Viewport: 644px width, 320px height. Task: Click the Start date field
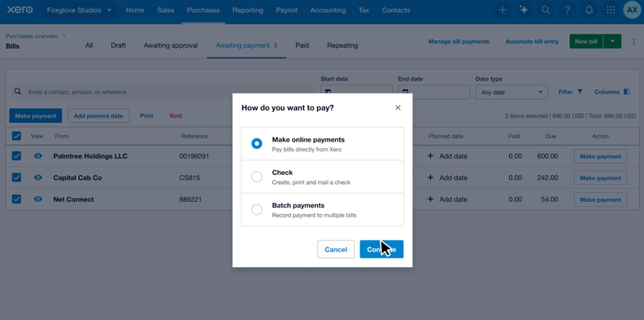(356, 92)
